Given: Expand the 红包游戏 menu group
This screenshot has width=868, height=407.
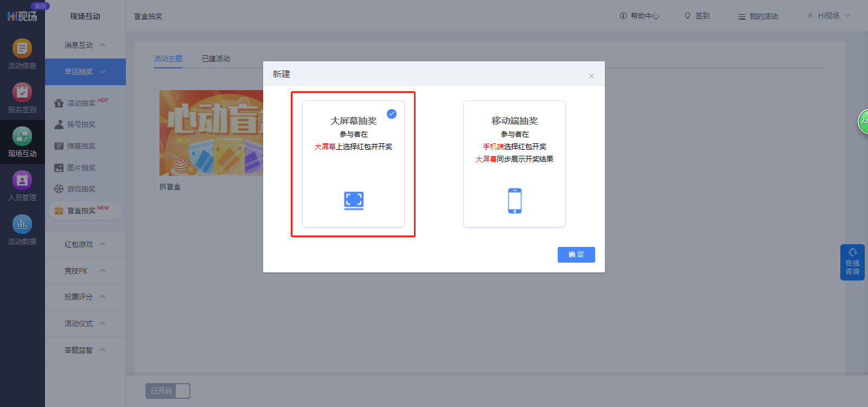Looking at the screenshot, I should coord(85,244).
